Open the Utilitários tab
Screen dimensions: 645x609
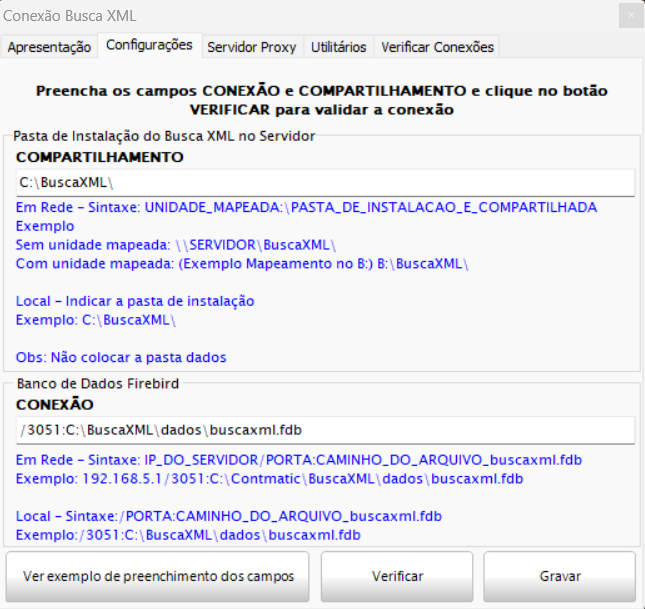coord(339,47)
